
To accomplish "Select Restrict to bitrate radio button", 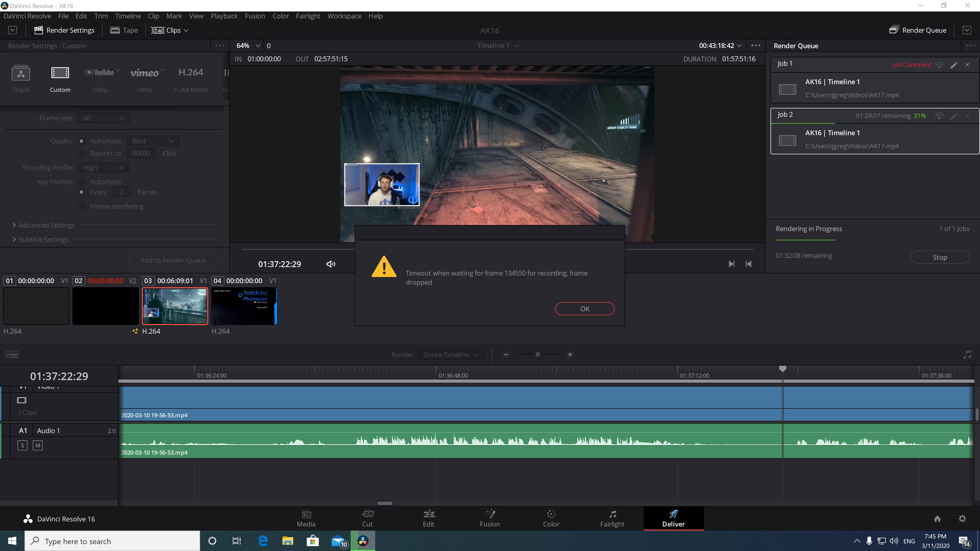I will tap(81, 153).
